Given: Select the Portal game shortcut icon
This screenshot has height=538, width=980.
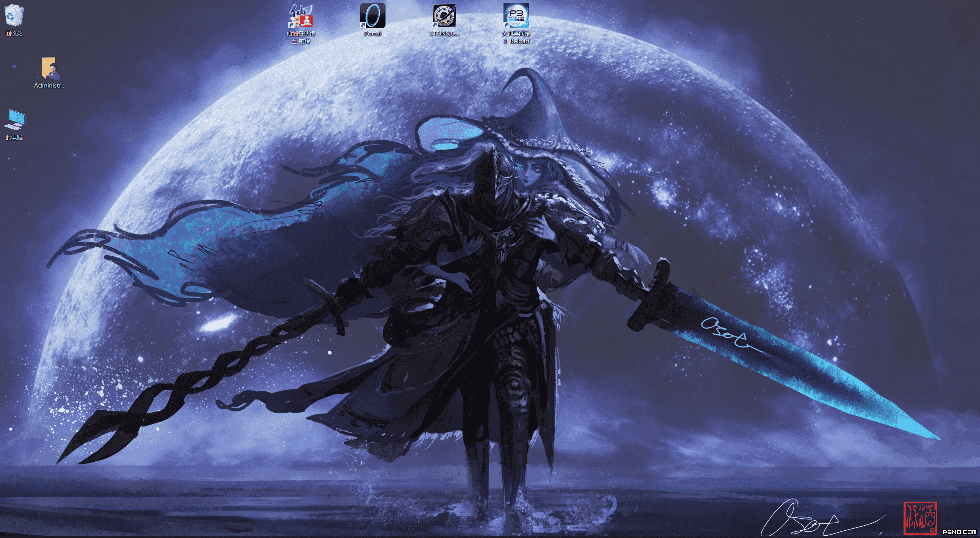Looking at the screenshot, I should tap(372, 15).
